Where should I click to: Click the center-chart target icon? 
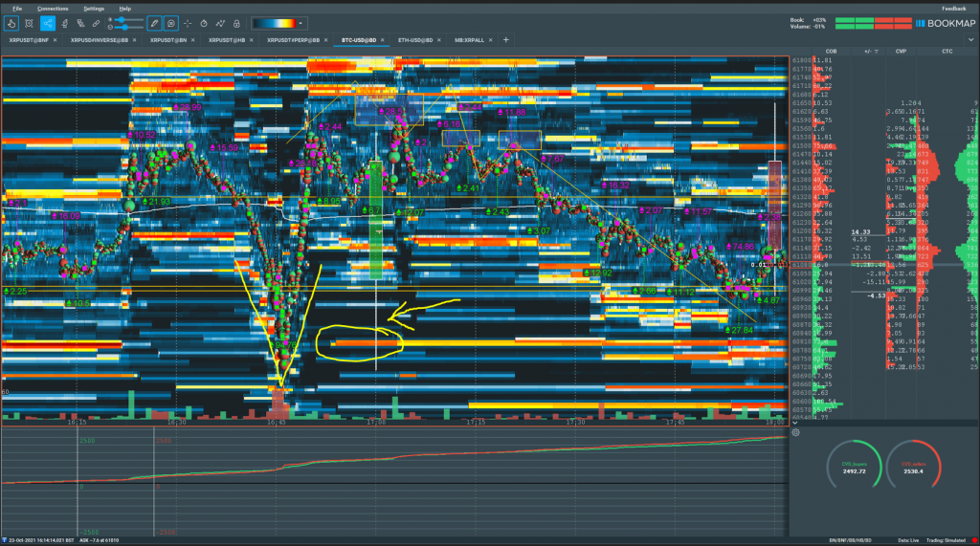tap(29, 24)
